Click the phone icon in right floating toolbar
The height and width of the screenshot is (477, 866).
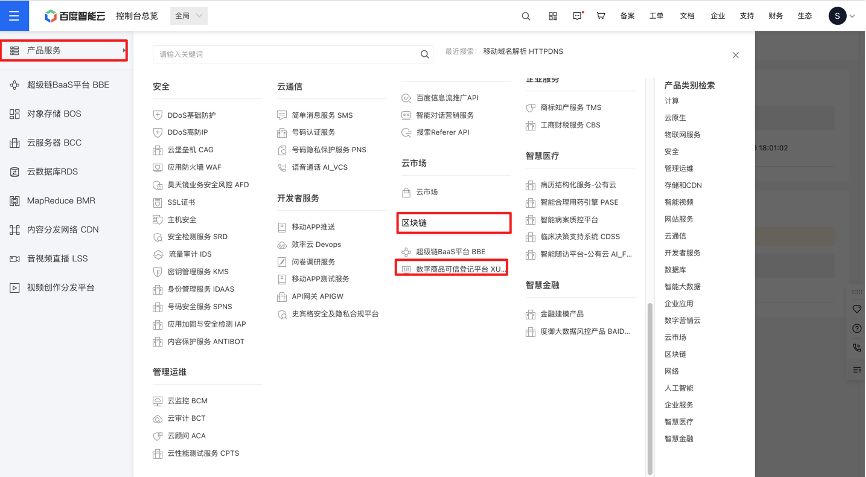(x=857, y=348)
